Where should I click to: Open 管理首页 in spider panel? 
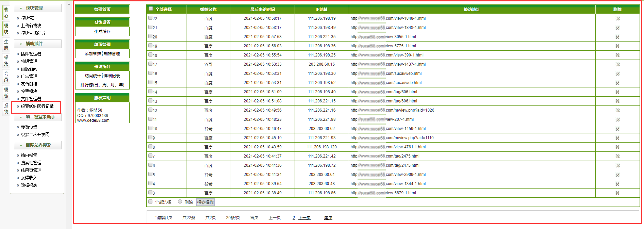pos(102,9)
